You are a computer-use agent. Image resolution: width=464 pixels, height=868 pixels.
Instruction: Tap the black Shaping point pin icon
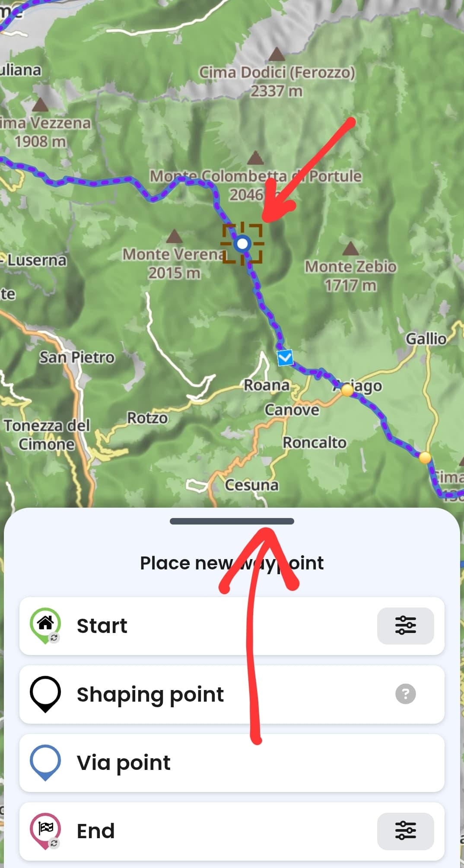[45, 694]
